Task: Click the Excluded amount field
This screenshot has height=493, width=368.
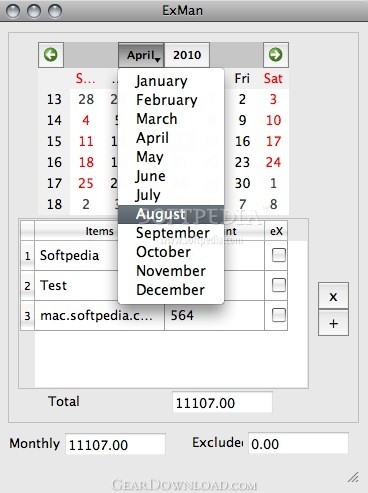Action: pyautogui.click(x=298, y=443)
